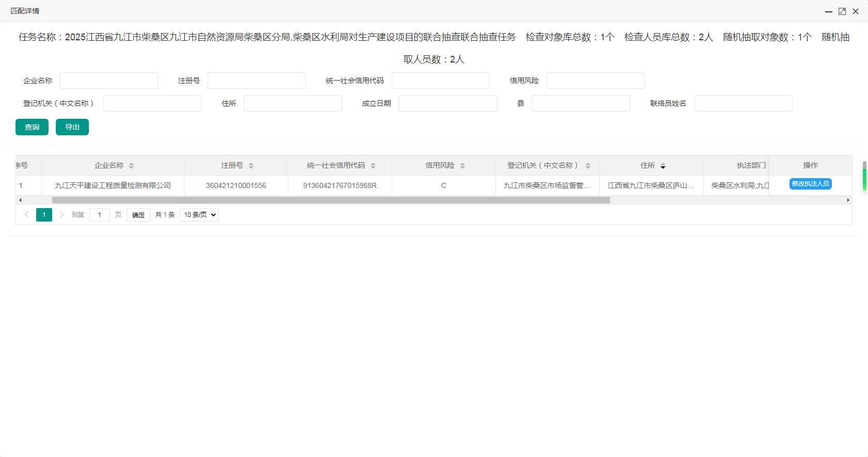
Task: Open the 10 条/页 page size dropdown
Action: tap(199, 215)
